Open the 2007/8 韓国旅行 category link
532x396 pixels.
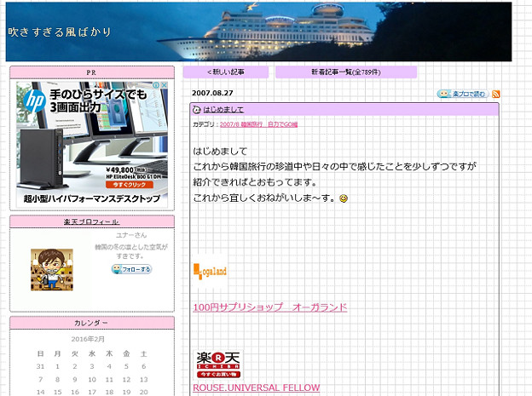pos(258,124)
